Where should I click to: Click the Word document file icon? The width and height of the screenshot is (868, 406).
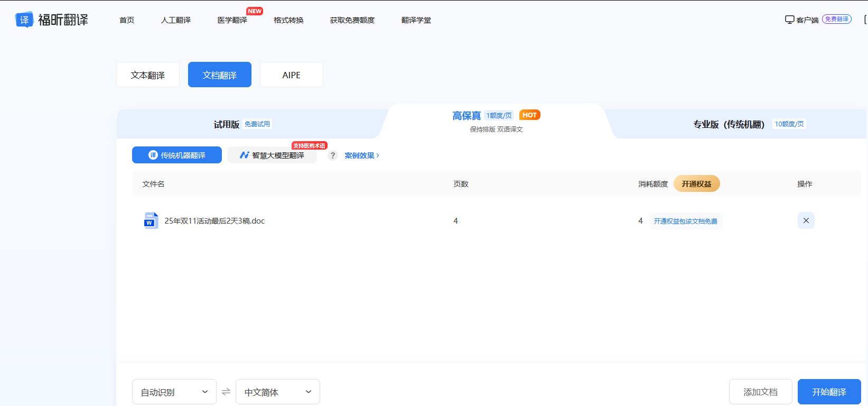tap(151, 220)
